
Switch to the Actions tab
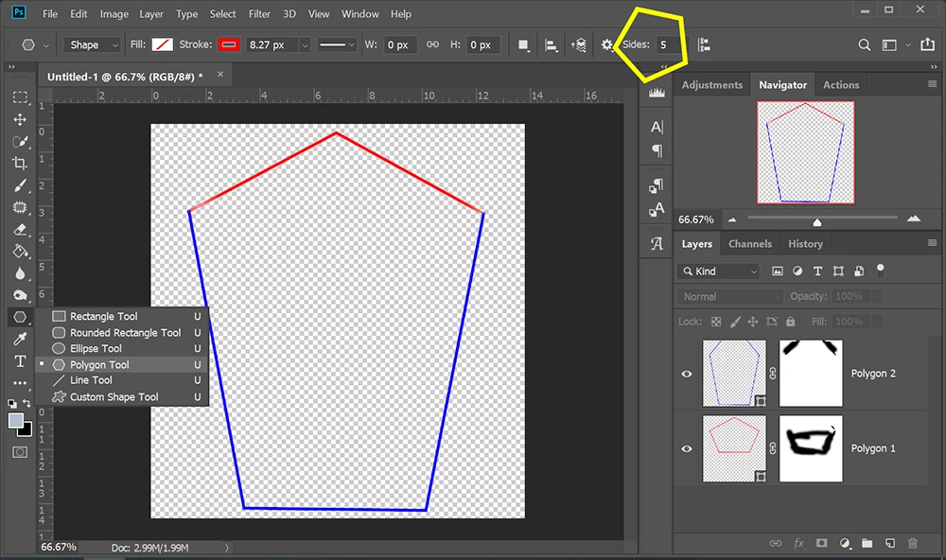840,85
